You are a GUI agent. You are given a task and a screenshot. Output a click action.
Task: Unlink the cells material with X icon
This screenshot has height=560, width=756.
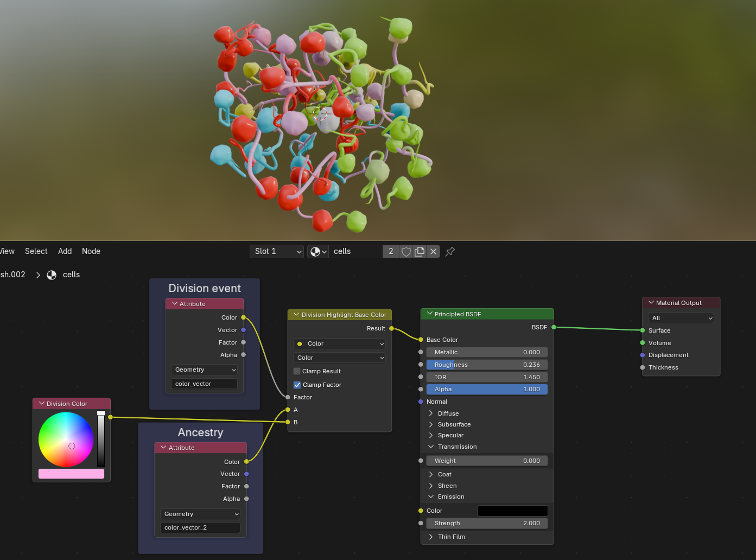tap(433, 252)
